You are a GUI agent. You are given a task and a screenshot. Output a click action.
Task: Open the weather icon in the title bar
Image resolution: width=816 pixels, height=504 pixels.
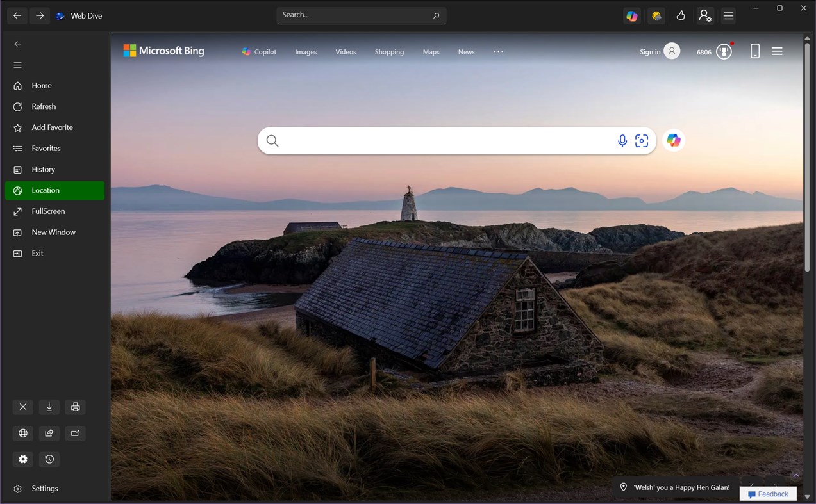(x=656, y=15)
